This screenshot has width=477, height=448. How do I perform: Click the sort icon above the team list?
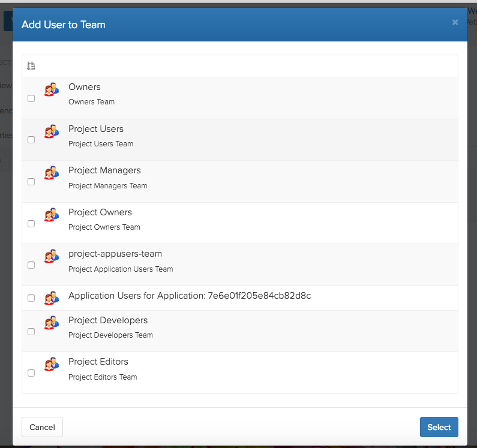pos(31,66)
